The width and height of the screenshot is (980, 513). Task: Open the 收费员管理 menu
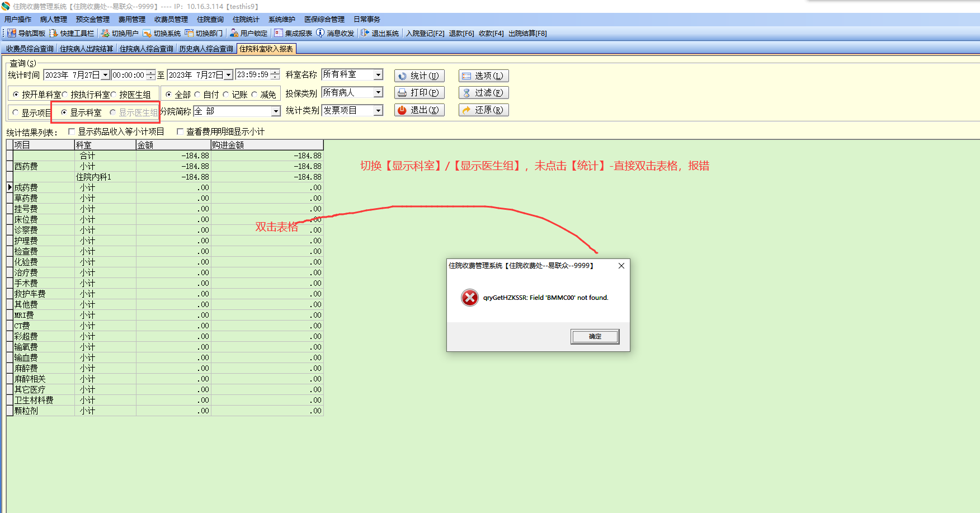[171, 20]
